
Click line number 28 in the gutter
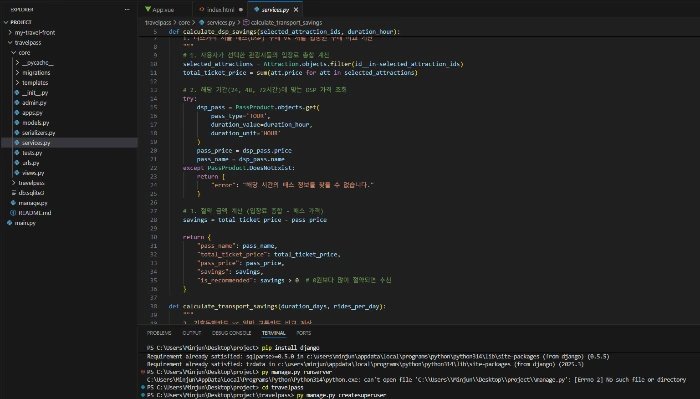tap(154, 220)
